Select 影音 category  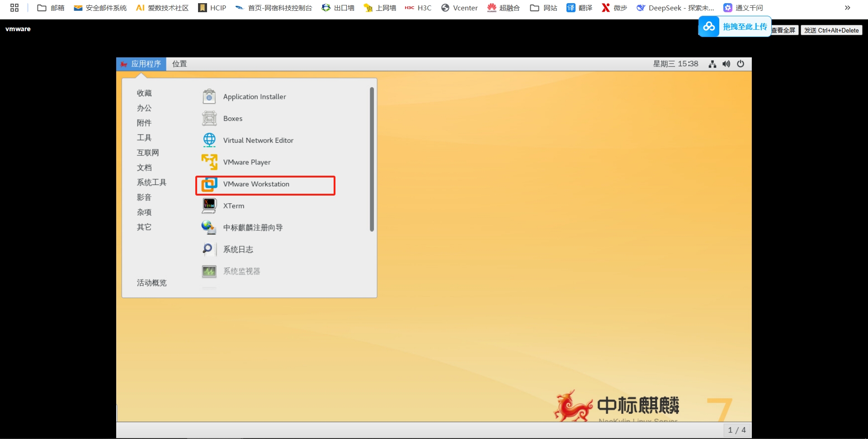point(144,197)
